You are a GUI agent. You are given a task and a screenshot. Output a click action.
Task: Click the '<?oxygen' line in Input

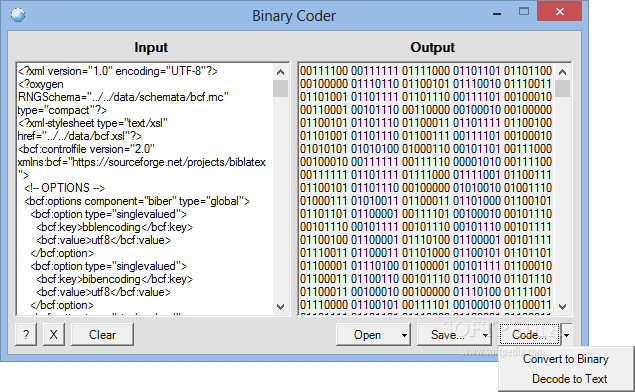40,84
